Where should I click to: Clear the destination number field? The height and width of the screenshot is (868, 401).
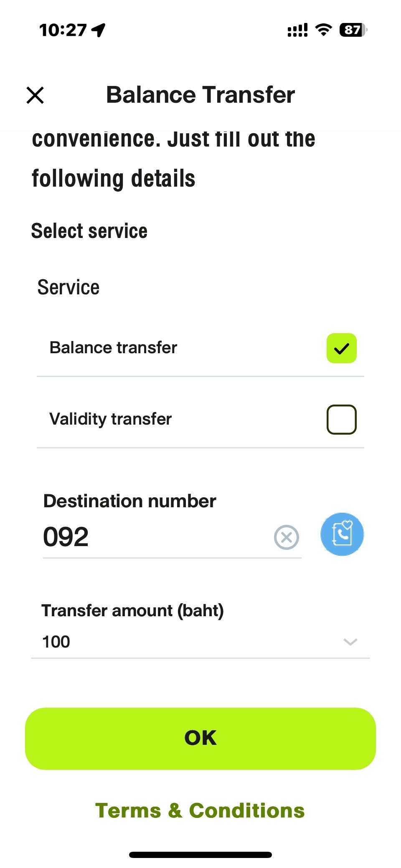tap(287, 537)
